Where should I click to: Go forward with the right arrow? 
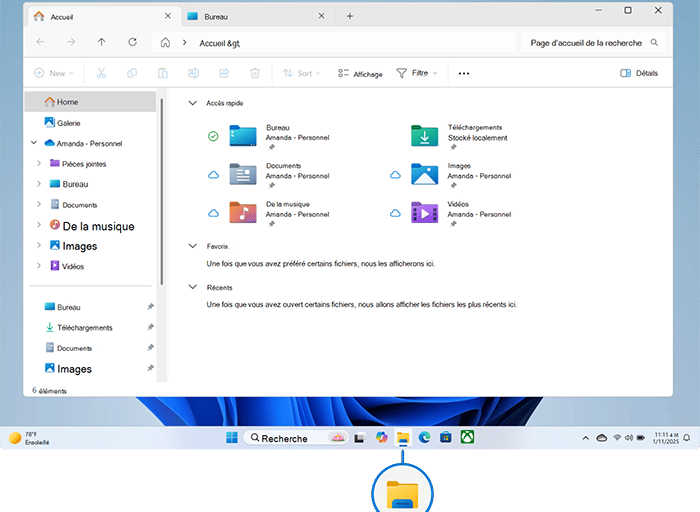pos(71,42)
